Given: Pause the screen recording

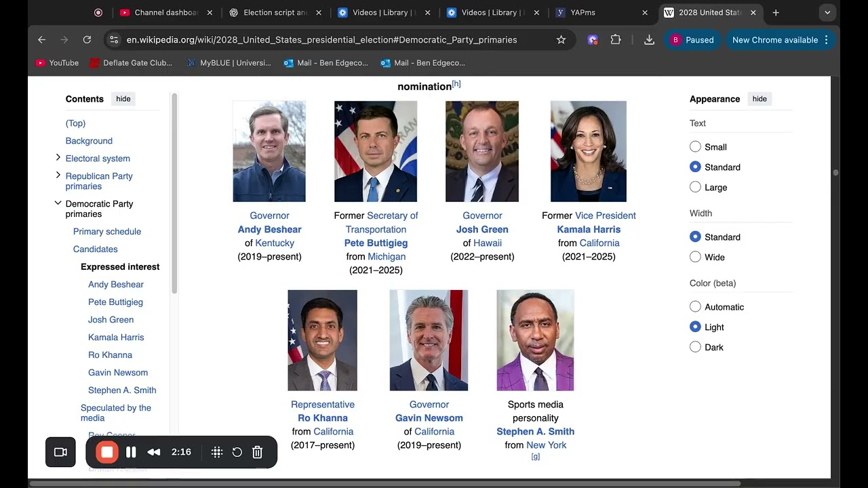Looking at the screenshot, I should click(x=132, y=452).
